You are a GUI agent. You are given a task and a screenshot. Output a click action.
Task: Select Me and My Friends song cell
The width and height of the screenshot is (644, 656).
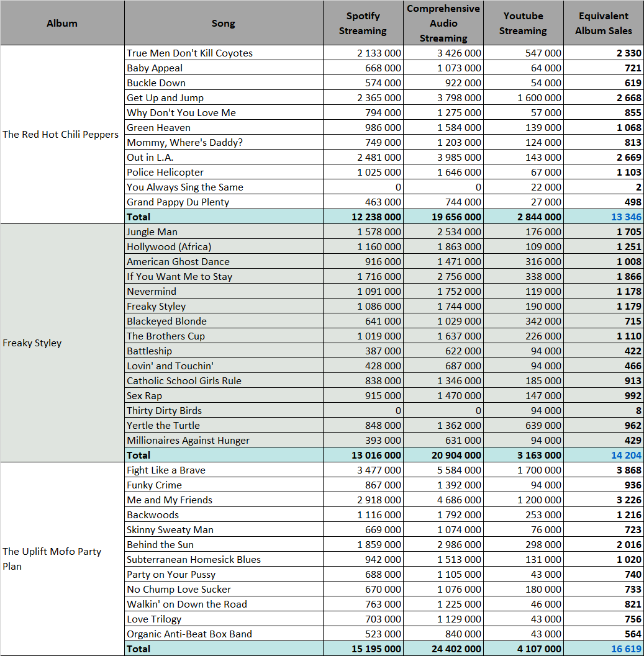coord(224,500)
